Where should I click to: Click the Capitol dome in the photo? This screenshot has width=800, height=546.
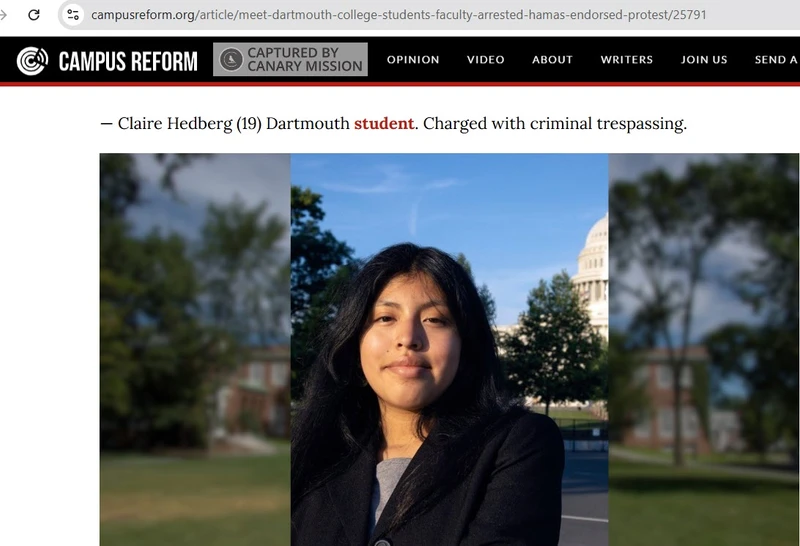[x=592, y=276]
